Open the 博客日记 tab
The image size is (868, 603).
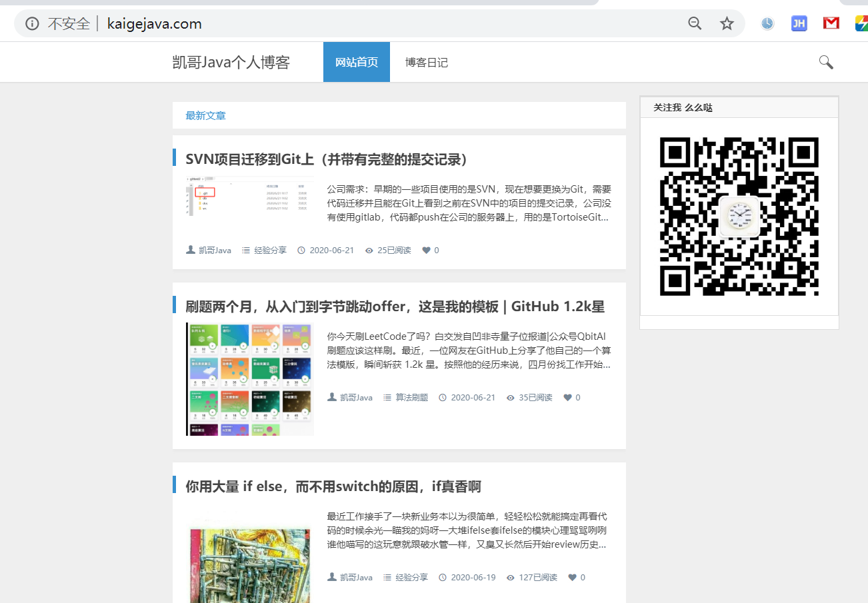coord(427,62)
